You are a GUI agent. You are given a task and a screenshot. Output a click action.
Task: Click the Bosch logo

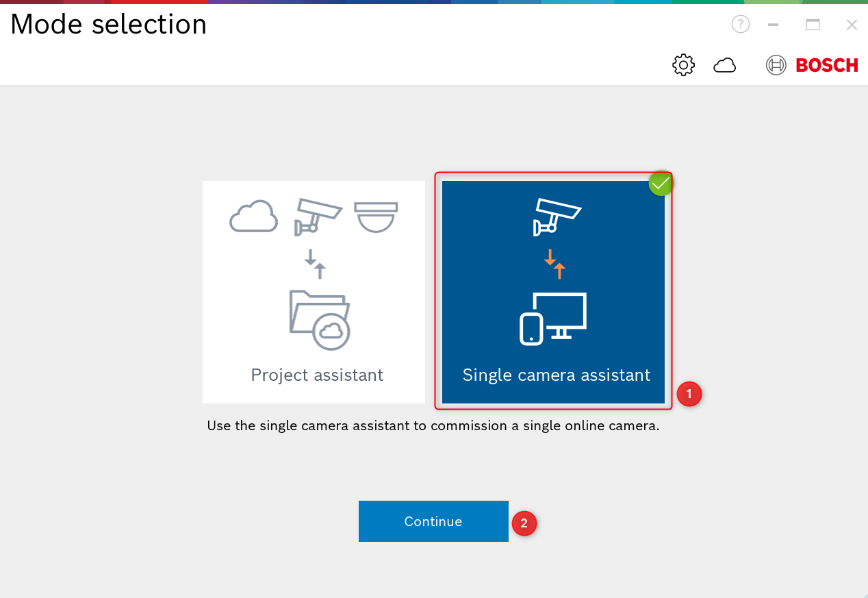pos(812,65)
